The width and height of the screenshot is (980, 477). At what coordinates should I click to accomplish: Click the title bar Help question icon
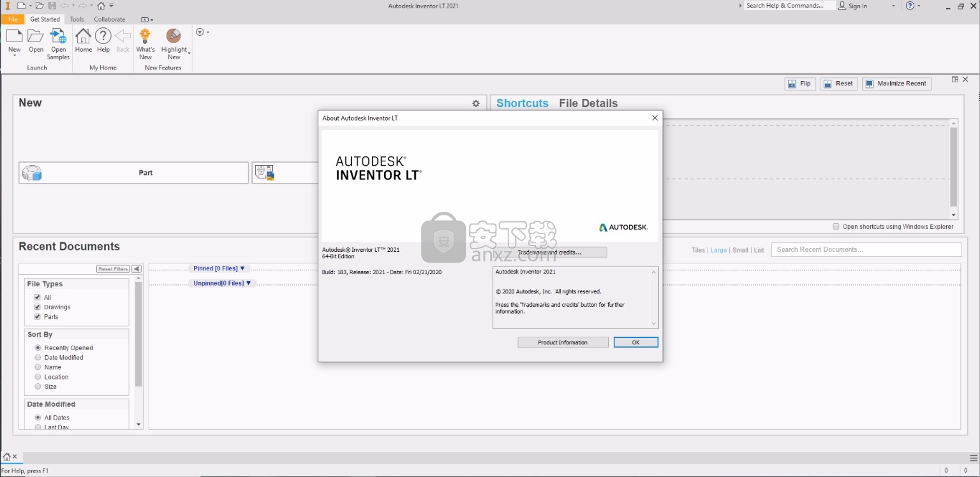(x=910, y=6)
